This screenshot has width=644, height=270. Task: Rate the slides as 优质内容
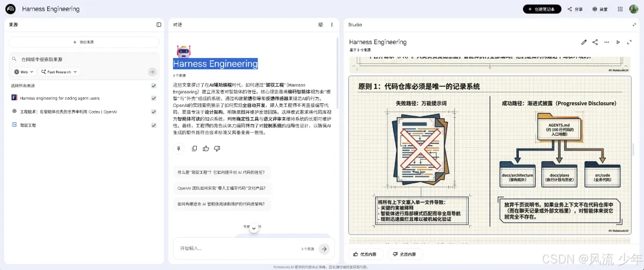(366, 254)
